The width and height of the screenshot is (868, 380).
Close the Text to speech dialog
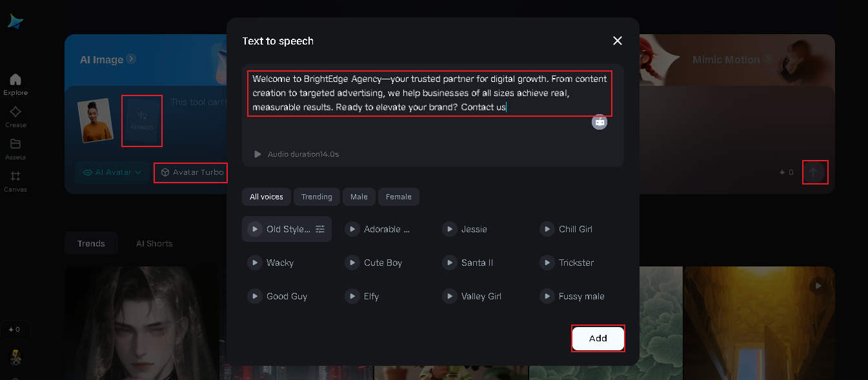[618, 41]
